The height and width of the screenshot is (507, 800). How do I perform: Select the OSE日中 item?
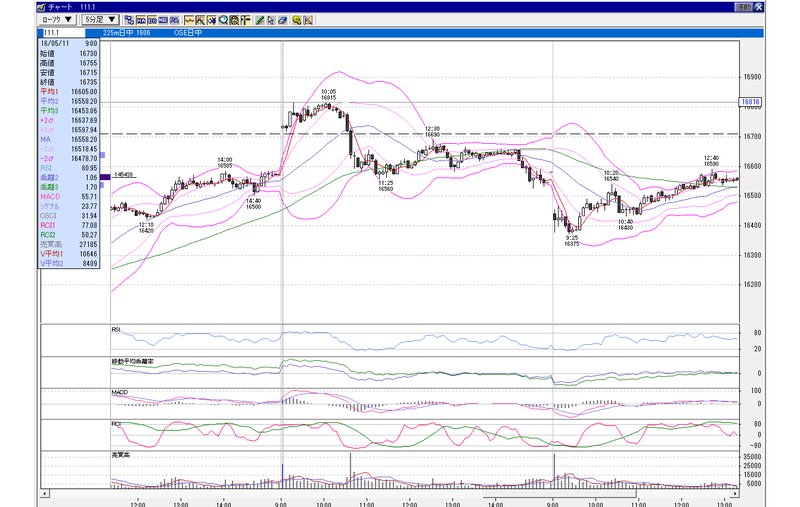coord(188,33)
